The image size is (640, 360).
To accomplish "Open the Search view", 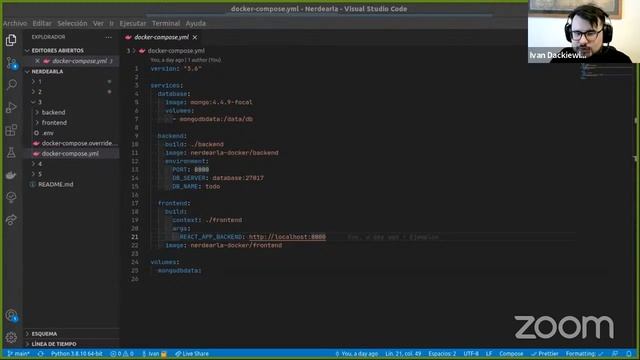I will pyautogui.click(x=11, y=85).
